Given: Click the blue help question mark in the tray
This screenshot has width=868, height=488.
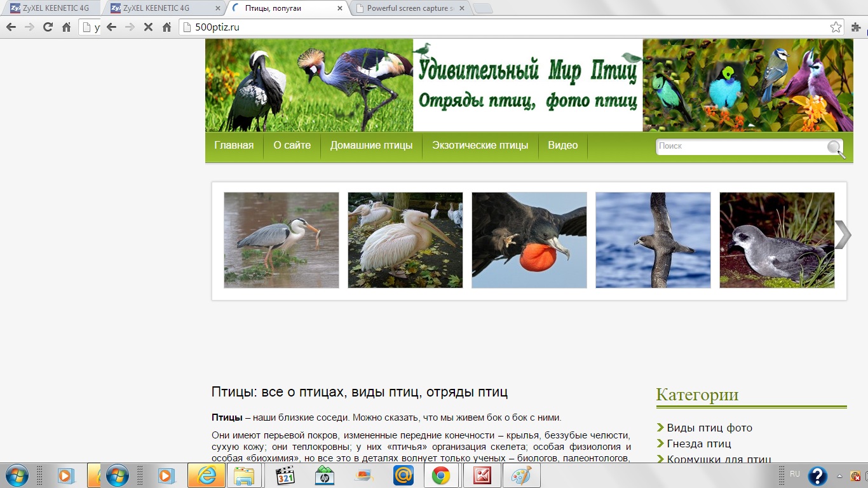Looking at the screenshot, I should coord(817,476).
